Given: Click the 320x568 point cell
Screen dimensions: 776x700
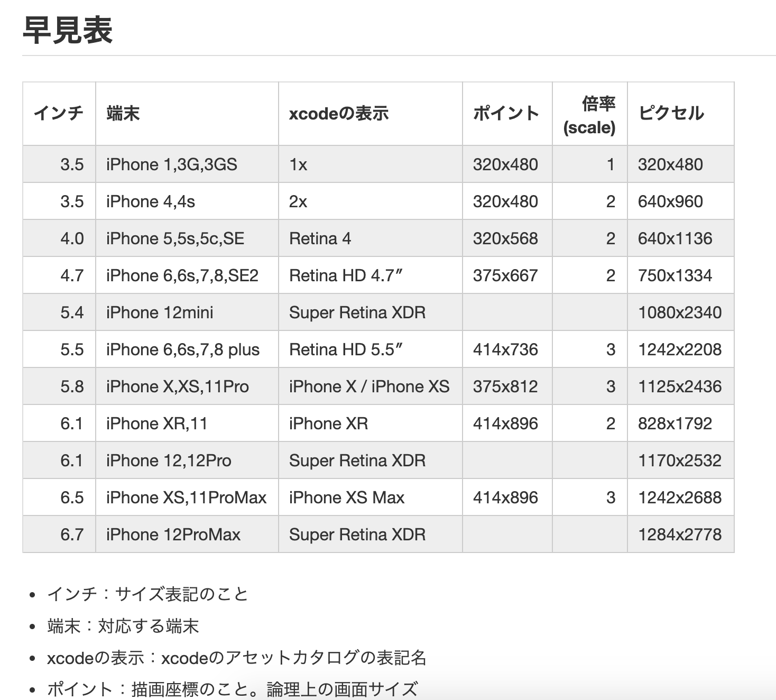Looking at the screenshot, I should pos(507,238).
